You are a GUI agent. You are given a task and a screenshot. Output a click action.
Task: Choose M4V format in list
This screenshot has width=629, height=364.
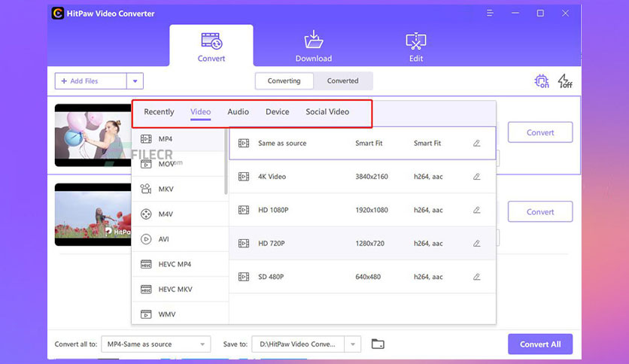coord(180,214)
